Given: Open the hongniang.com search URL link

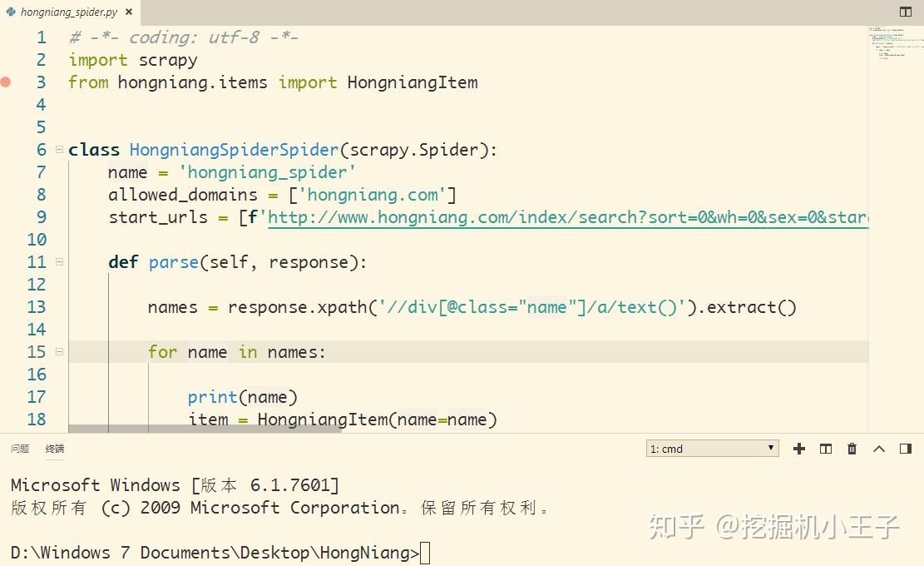Looking at the screenshot, I should tap(568, 217).
